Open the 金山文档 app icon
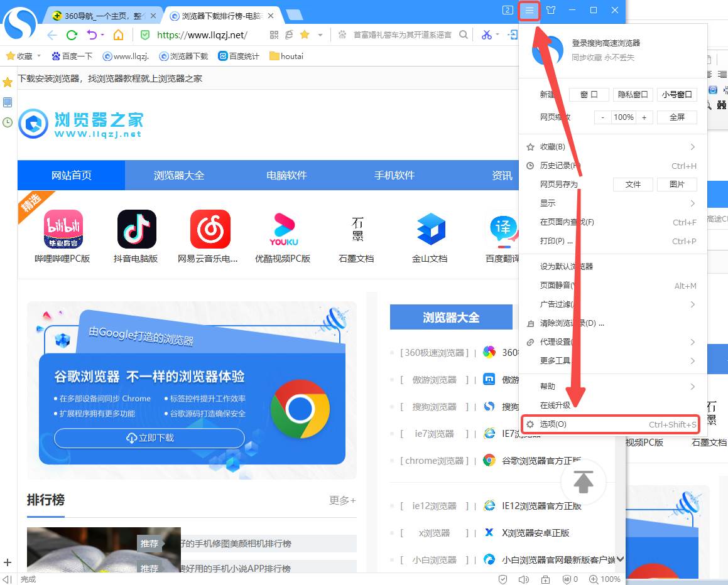The height and width of the screenshot is (585, 728). click(x=431, y=229)
